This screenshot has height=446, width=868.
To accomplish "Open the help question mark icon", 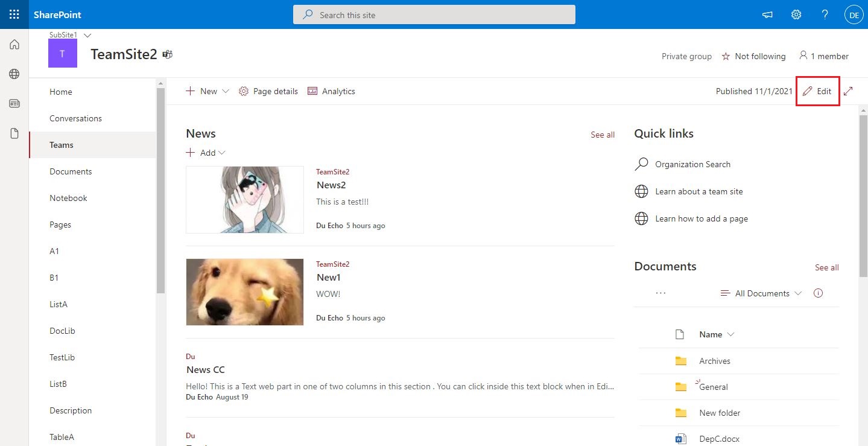I will pos(825,15).
